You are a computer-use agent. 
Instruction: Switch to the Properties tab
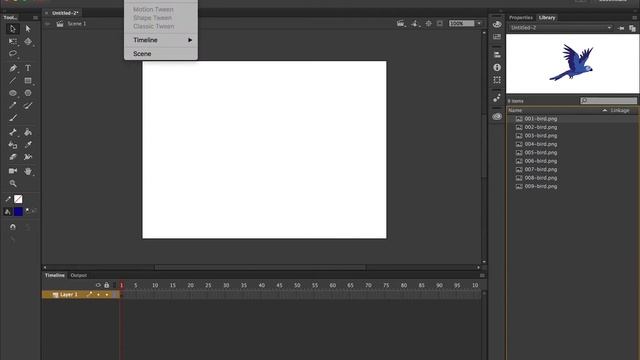pyautogui.click(x=521, y=18)
